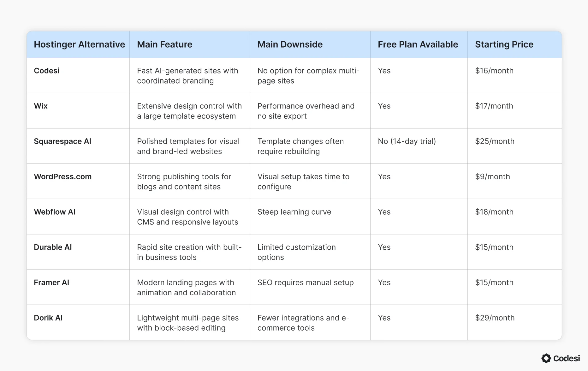Click the "SEO requires manual setup" cell
This screenshot has height=371, width=588.
[305, 282]
